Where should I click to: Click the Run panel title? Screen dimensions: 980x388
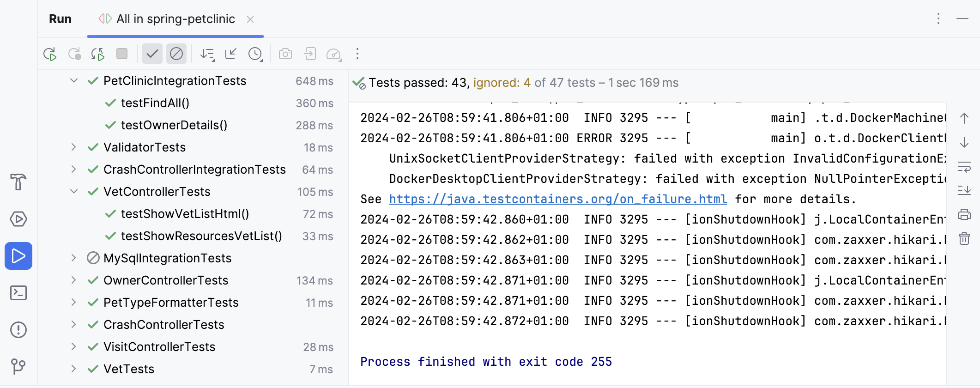(60, 19)
